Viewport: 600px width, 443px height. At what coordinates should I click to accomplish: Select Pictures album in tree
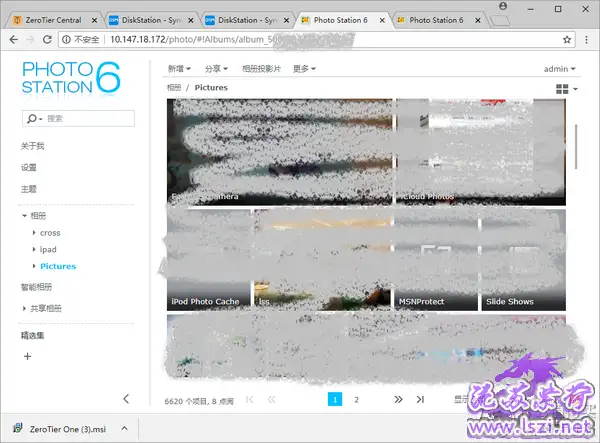coord(58,266)
